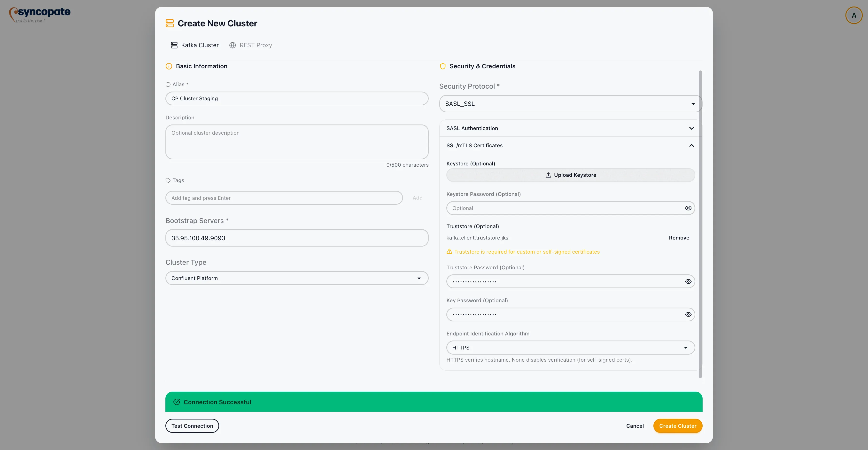Show the Truststore Password text
Viewport: 868px width, 450px height.
[x=688, y=281]
